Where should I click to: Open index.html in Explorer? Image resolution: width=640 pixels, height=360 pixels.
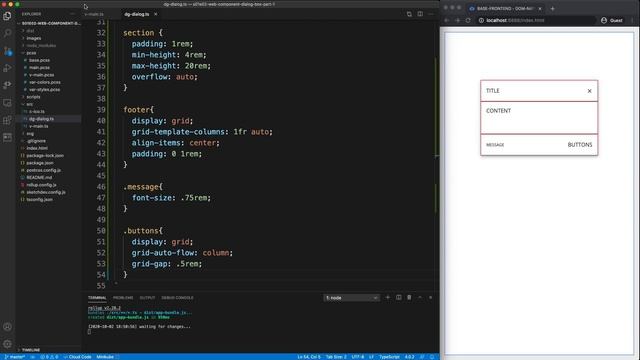[37, 148]
